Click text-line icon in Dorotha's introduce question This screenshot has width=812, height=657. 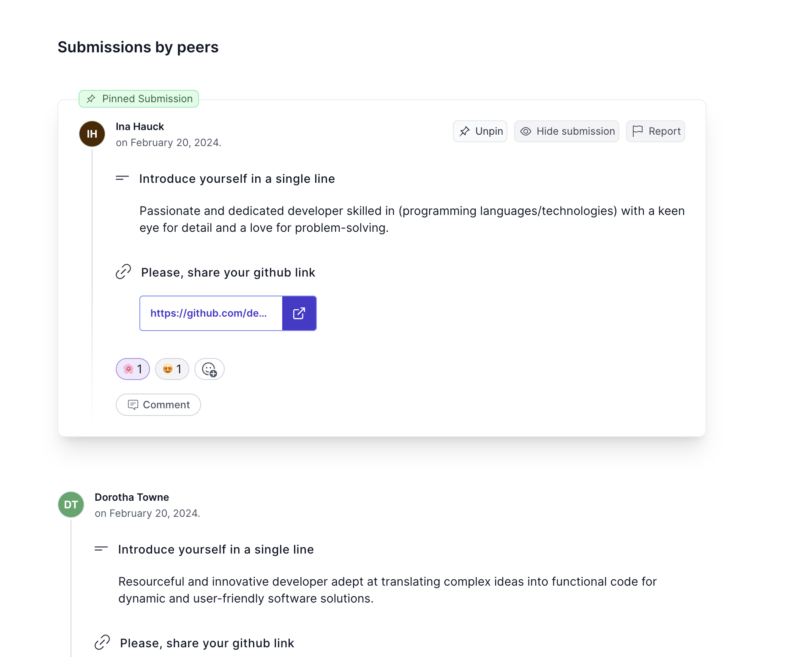click(101, 549)
